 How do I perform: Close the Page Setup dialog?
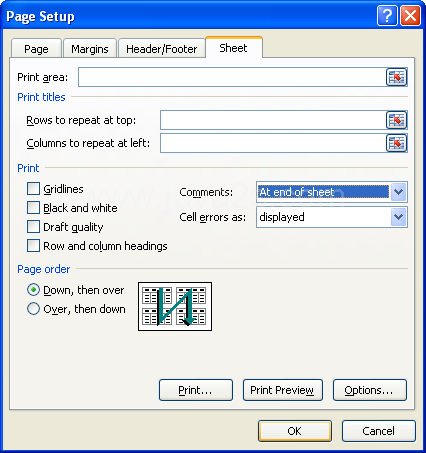[410, 16]
